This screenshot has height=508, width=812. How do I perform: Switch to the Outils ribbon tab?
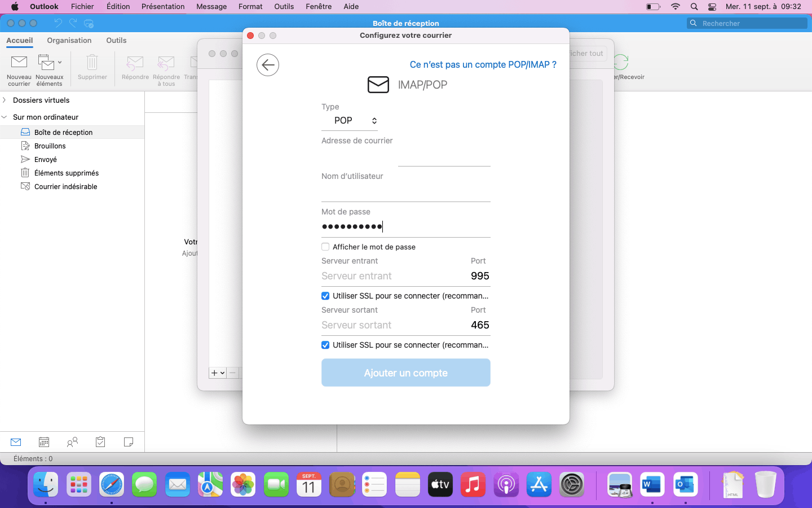[116, 41]
